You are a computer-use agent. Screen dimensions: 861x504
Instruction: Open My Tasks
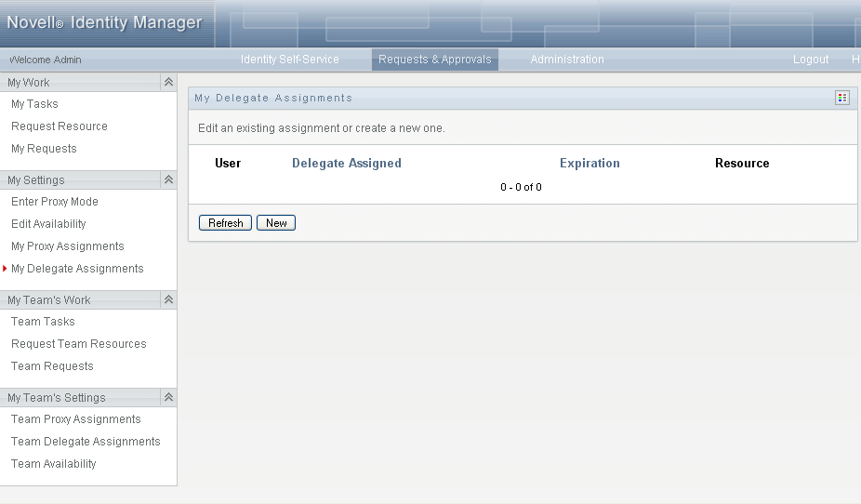coord(34,104)
